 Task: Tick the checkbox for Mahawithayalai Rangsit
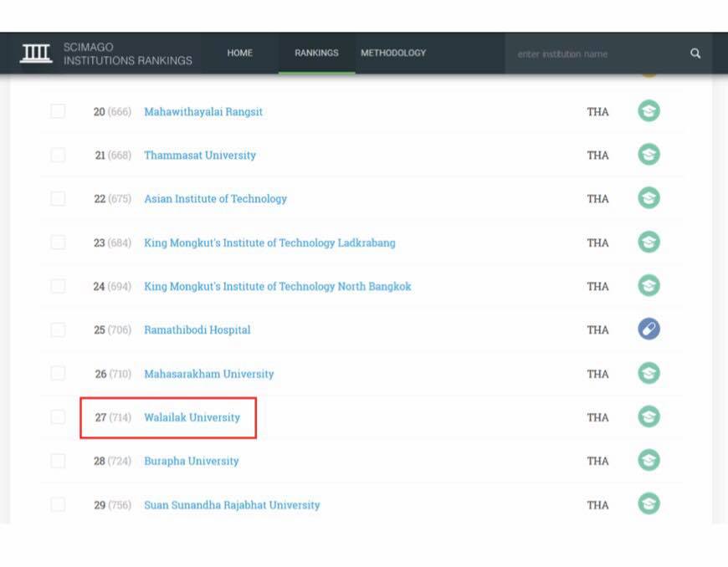click(x=58, y=111)
